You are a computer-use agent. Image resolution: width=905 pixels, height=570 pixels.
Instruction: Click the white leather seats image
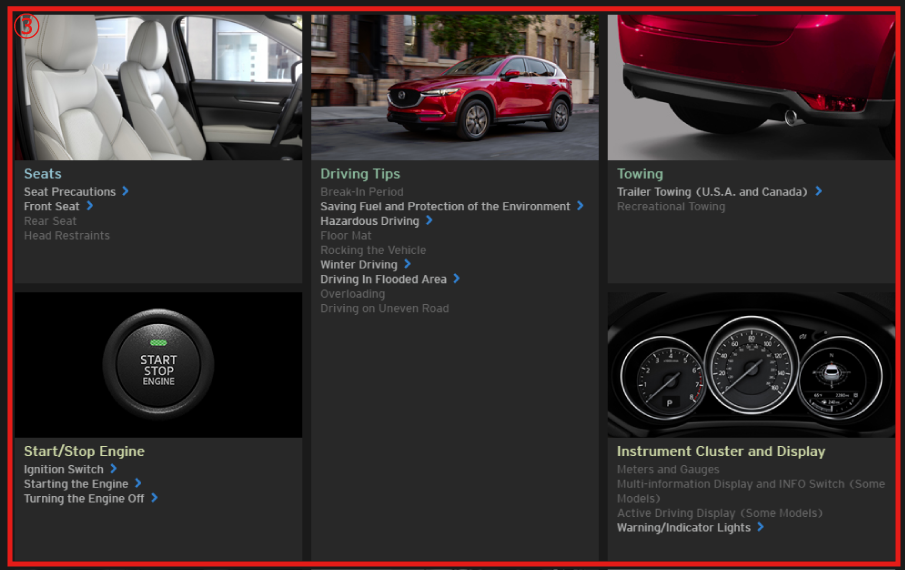[x=158, y=87]
